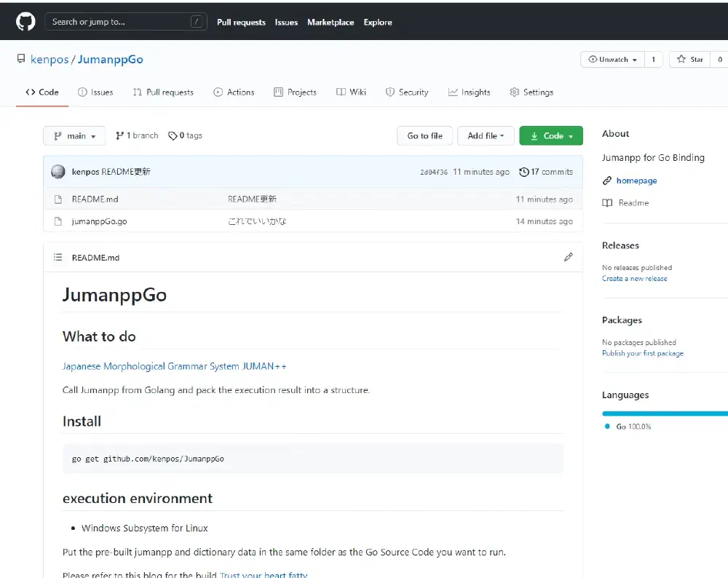Click the blue Go language bar
728x578 pixels.
point(665,413)
